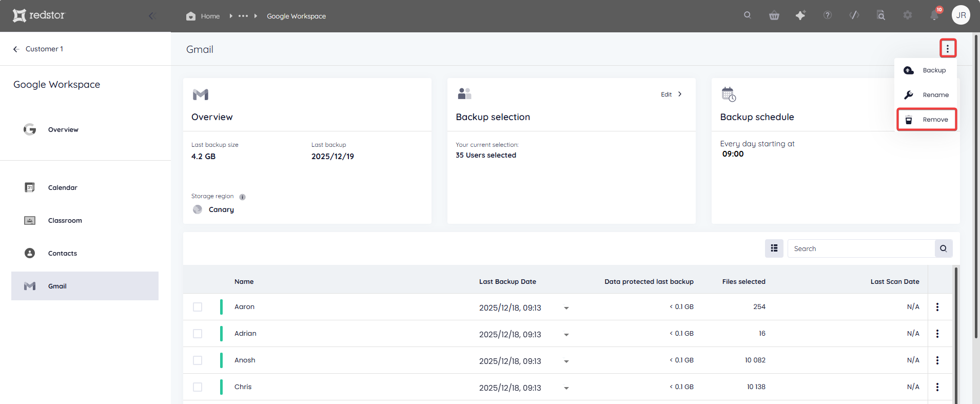
Task: Sort by Last Backup Date header
Action: pyautogui.click(x=507, y=281)
